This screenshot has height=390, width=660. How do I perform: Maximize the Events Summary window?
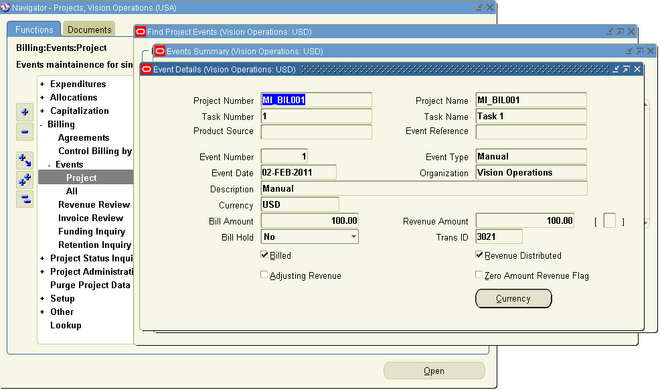tap(640, 51)
